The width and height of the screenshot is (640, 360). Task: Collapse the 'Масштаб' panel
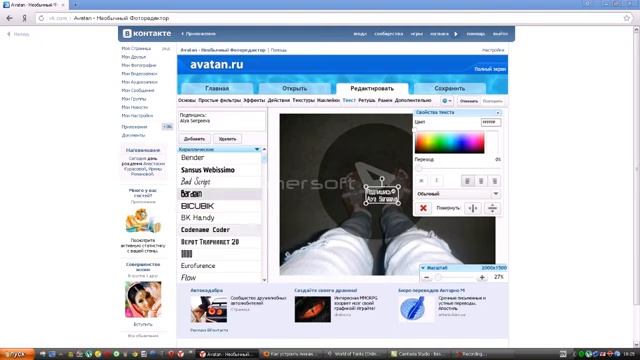tap(423, 268)
